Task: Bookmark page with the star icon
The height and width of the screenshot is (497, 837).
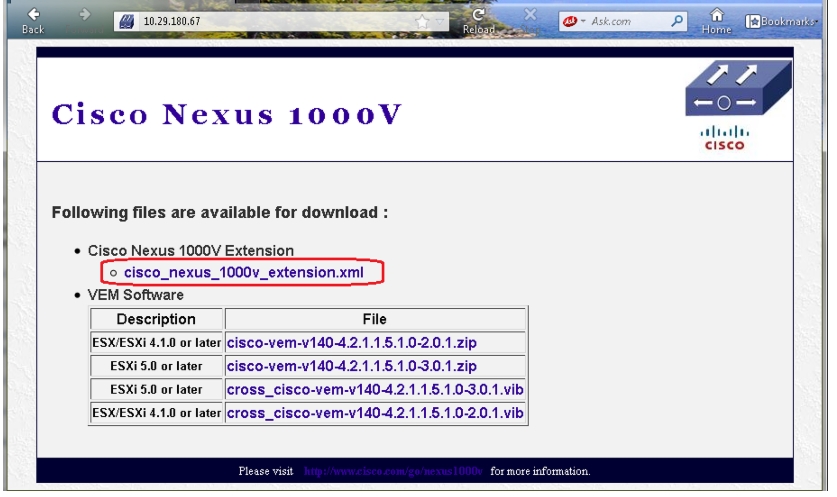Action: 422,22
